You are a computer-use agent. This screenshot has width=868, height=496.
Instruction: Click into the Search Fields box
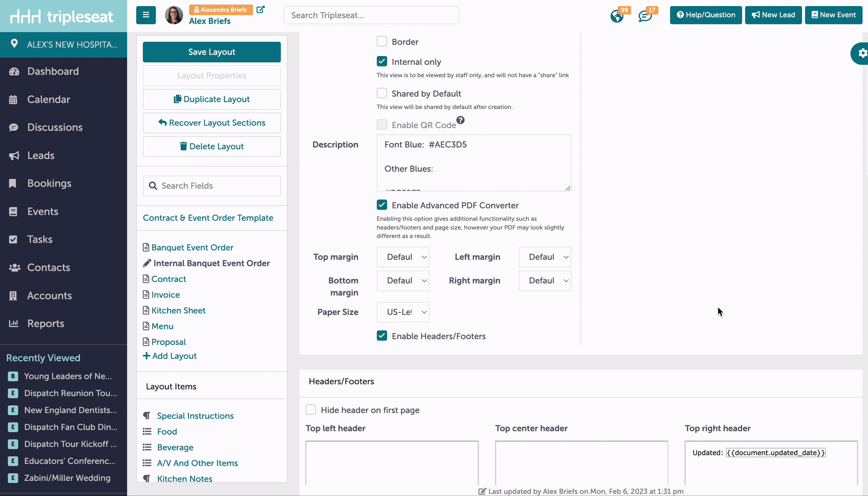coord(212,186)
